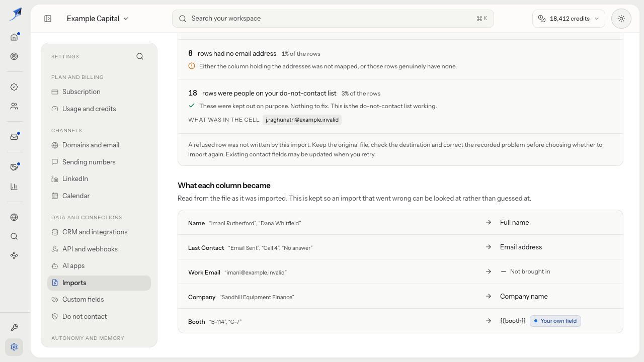The width and height of the screenshot is (644, 362).
Task: Open the Example Capital workspace dropdown
Action: pyautogui.click(x=98, y=19)
